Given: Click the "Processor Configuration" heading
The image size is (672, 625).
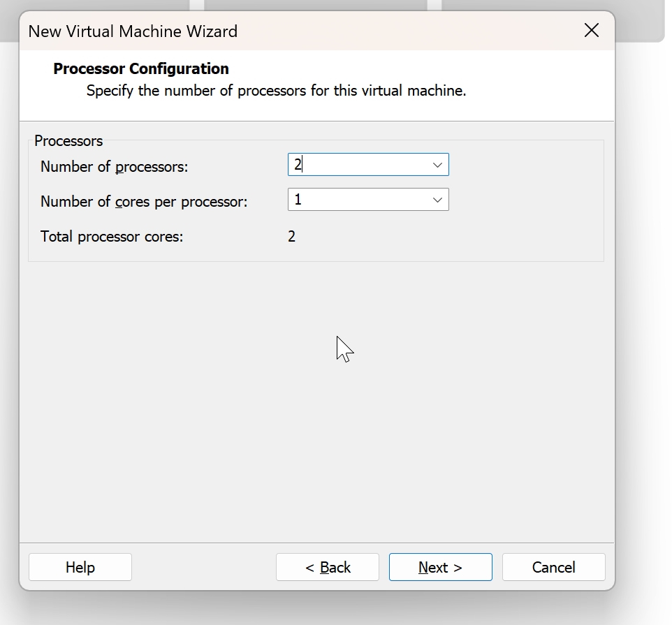Looking at the screenshot, I should (141, 69).
